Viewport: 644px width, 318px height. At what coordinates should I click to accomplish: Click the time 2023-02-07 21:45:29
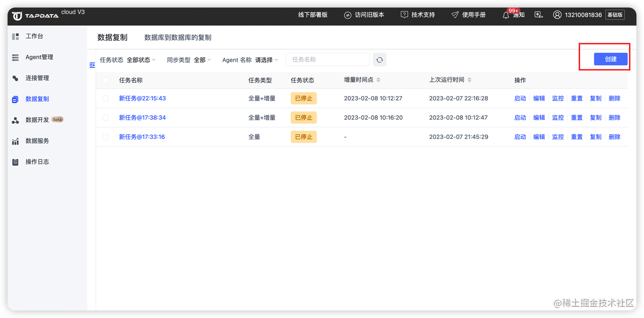point(458,136)
